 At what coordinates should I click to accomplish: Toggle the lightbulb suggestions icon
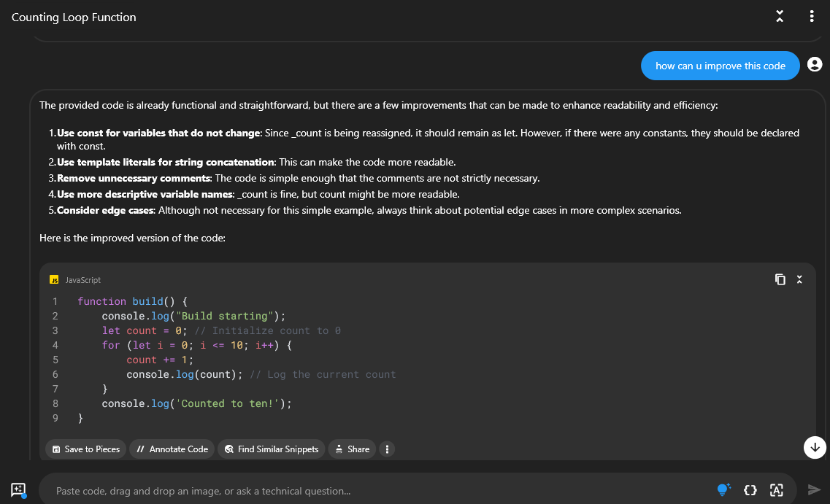point(723,489)
